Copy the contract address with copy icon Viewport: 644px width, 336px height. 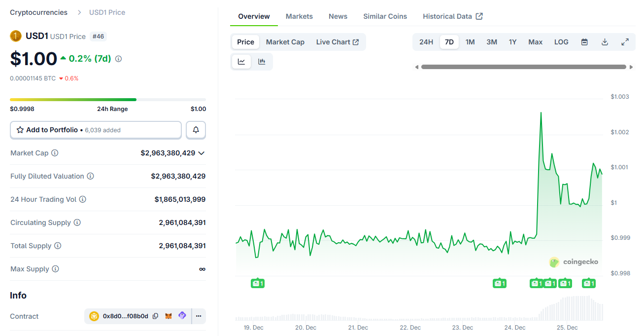coord(155,316)
